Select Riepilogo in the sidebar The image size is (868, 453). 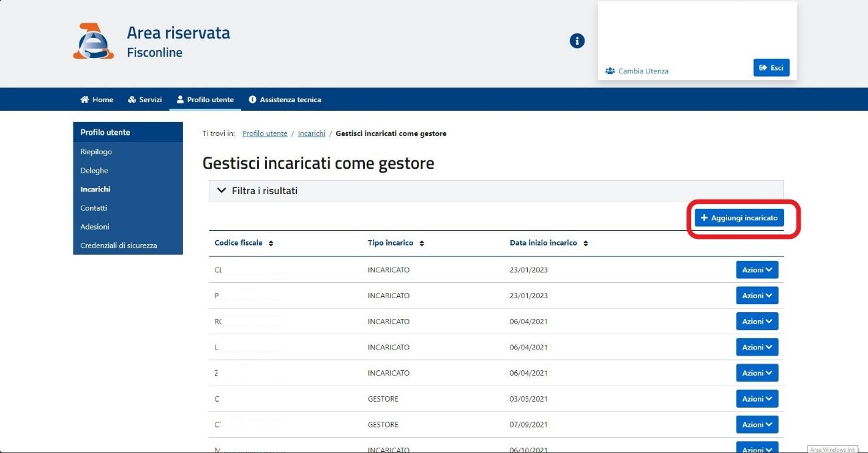coord(96,151)
